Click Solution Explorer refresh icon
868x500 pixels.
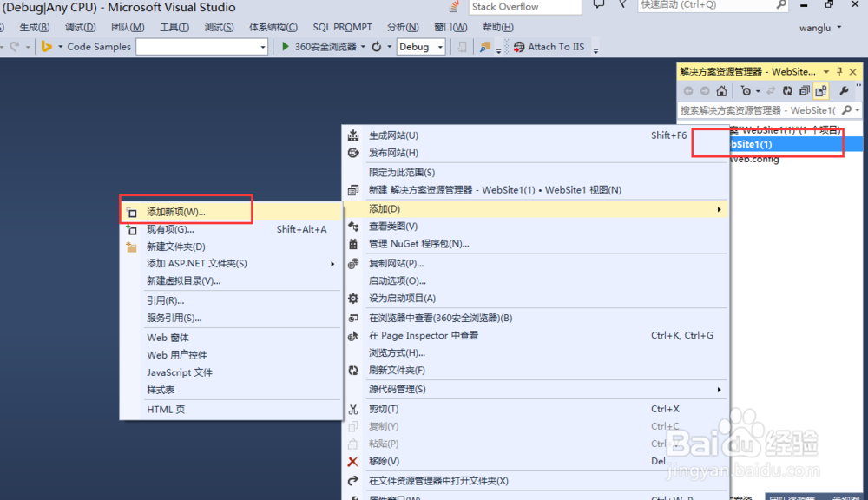(787, 91)
